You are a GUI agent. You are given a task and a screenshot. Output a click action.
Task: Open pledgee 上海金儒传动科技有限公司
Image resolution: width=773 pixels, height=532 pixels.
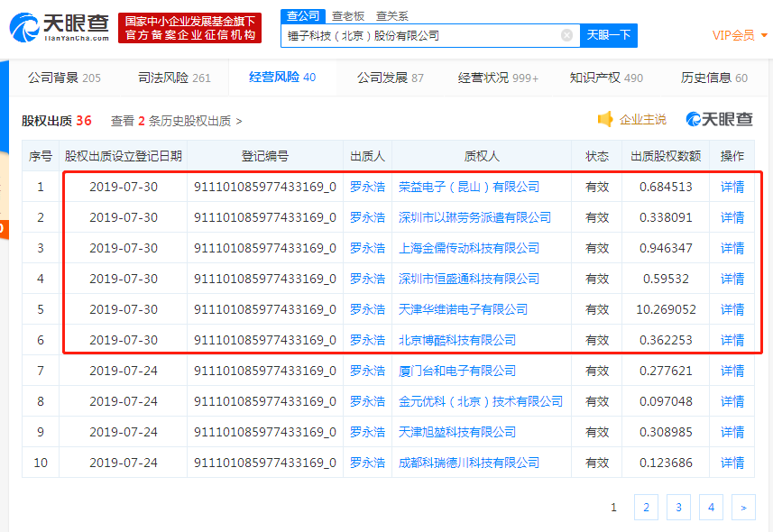[469, 248]
